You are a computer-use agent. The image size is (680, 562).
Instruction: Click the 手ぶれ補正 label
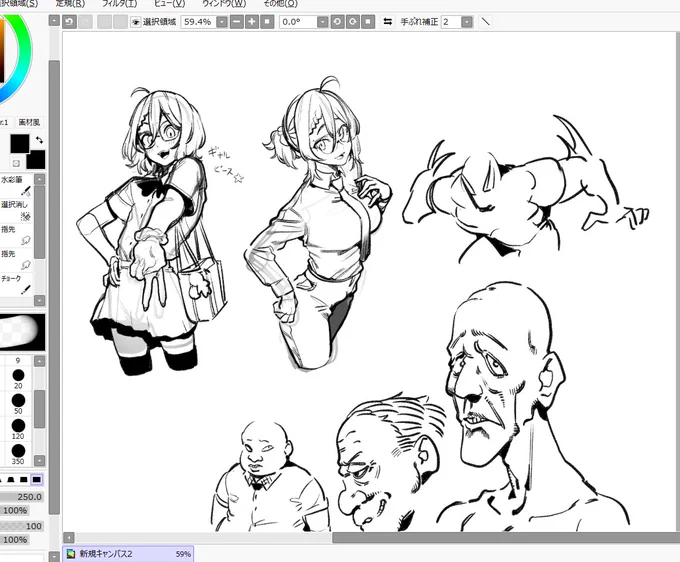coord(419,22)
